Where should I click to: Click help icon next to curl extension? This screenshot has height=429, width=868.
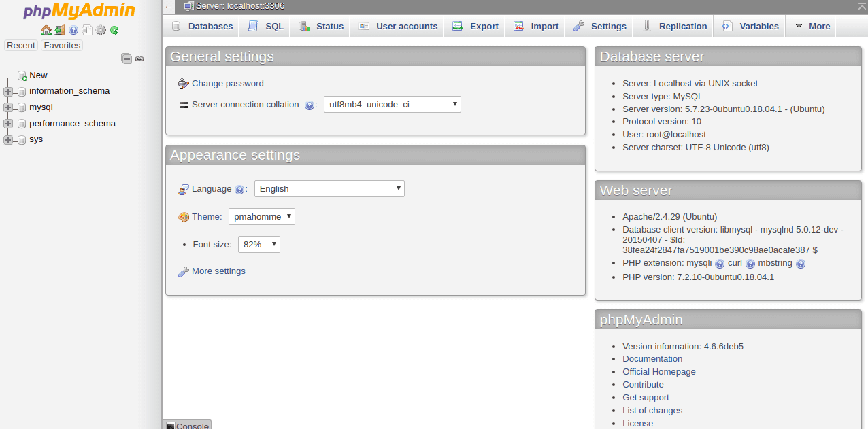pos(750,264)
